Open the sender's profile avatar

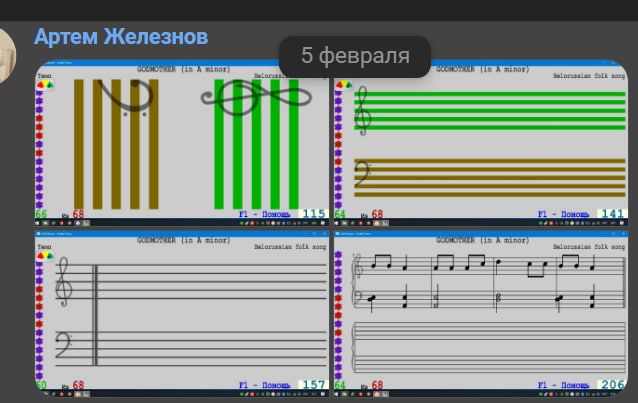9,57
